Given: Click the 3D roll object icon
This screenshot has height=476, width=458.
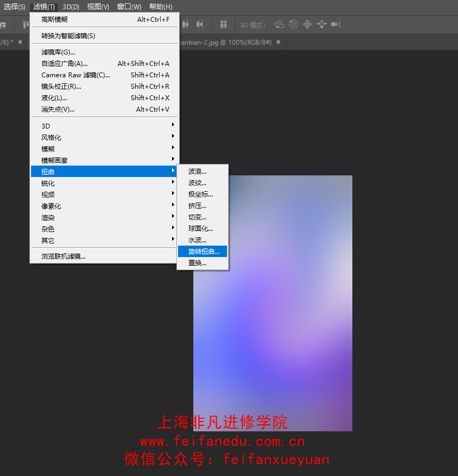Looking at the screenshot, I should (293, 25).
